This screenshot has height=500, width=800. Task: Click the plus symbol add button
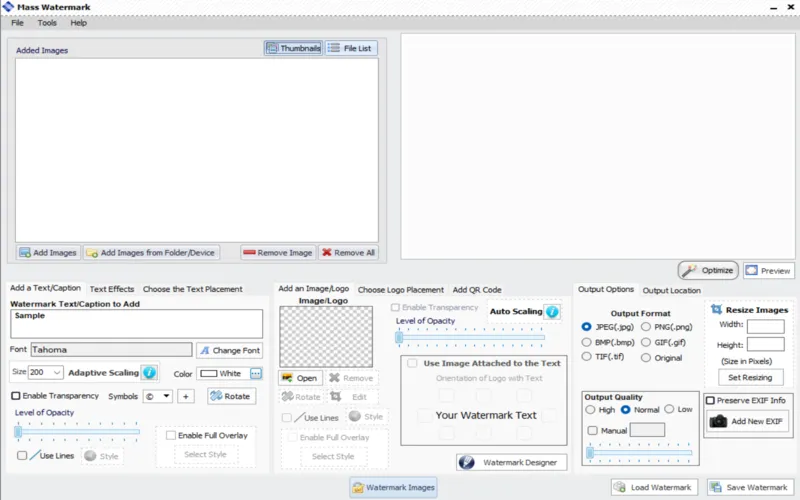[x=186, y=396]
